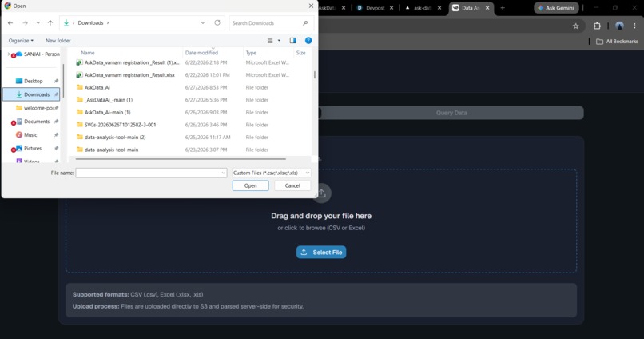Sort files by Size column
The image size is (644, 339).
point(302,53)
